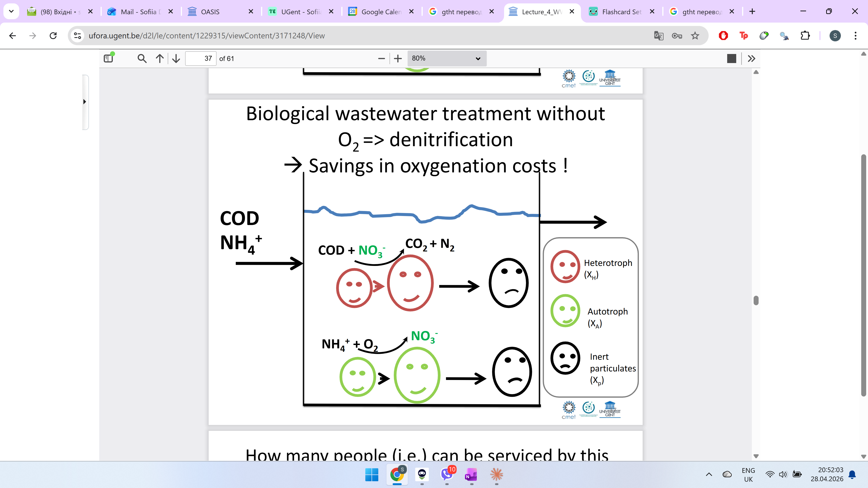The width and height of the screenshot is (868, 488).
Task: Switch to the Flashcard Set tab
Action: [x=621, y=12]
